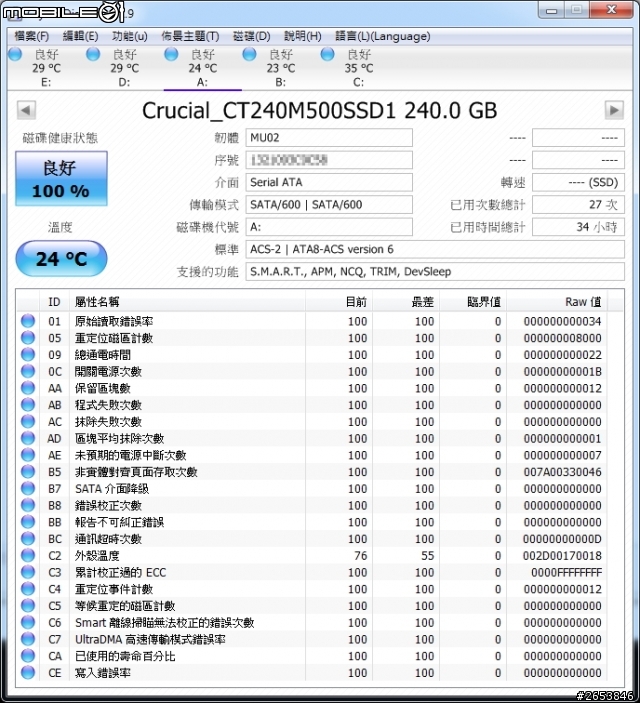Image resolution: width=640 pixels, height=704 pixels.
Task: Click status orb for attribute C4
Action: (28, 589)
